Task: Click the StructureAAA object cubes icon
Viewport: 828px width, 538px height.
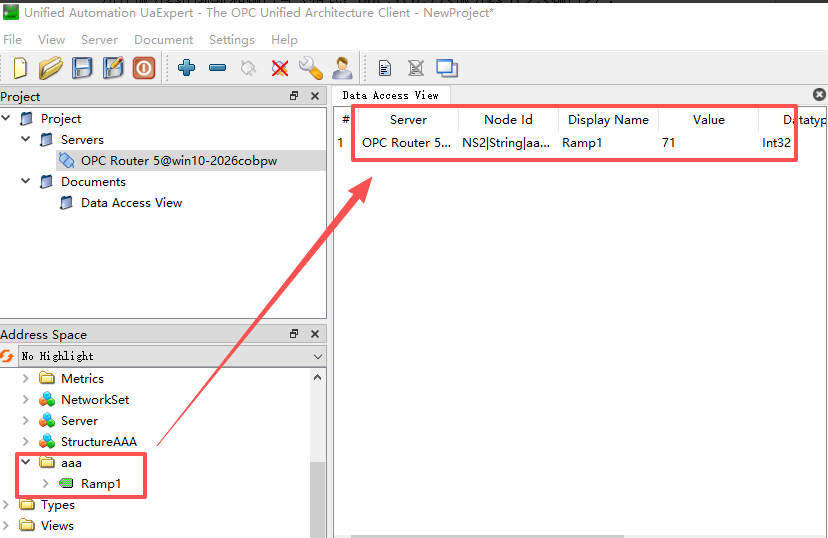Action: coord(47,441)
